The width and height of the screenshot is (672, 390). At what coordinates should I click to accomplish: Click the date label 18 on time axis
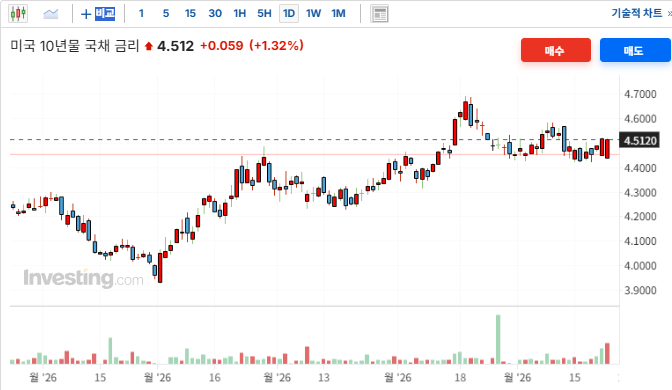[x=460, y=378]
